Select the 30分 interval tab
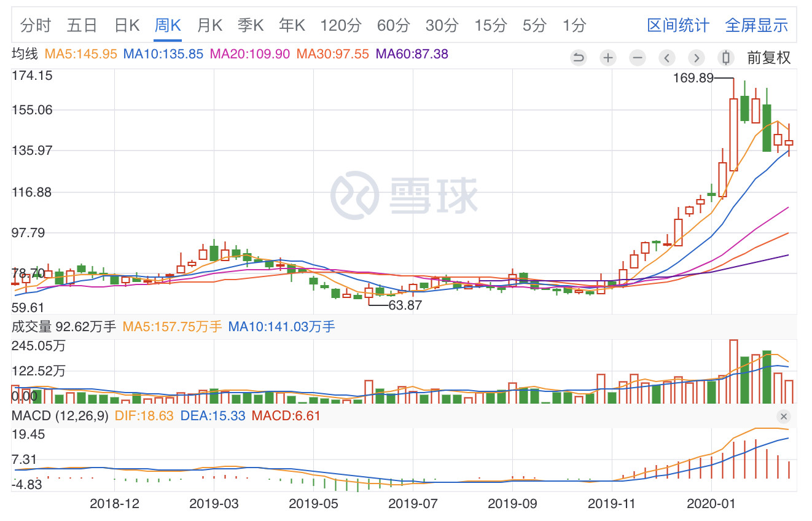 pos(442,25)
